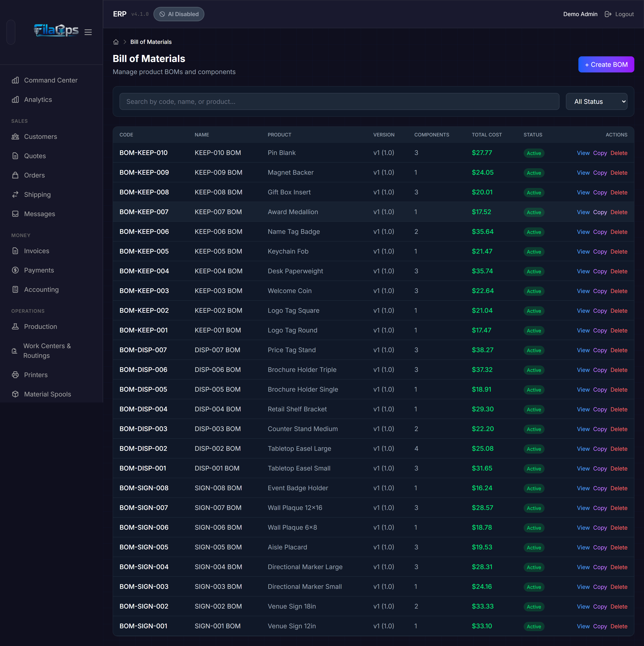Open Orders from sidebar
The height and width of the screenshot is (646, 644).
[x=34, y=175]
